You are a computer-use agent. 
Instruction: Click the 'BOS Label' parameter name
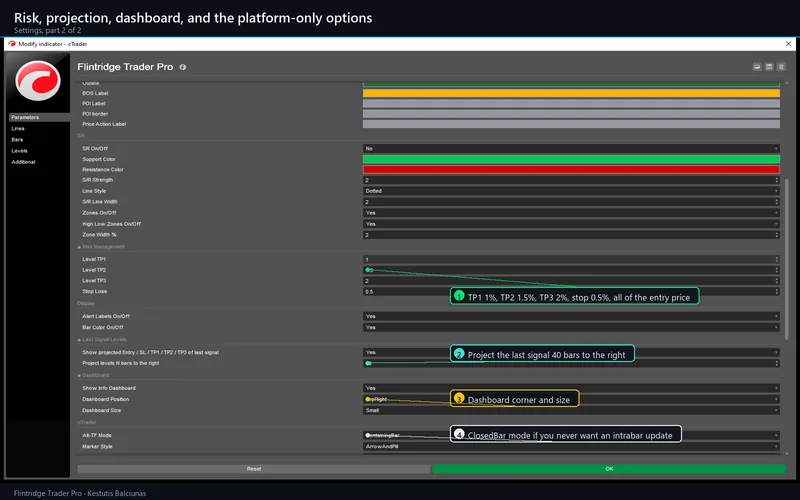[x=95, y=93]
